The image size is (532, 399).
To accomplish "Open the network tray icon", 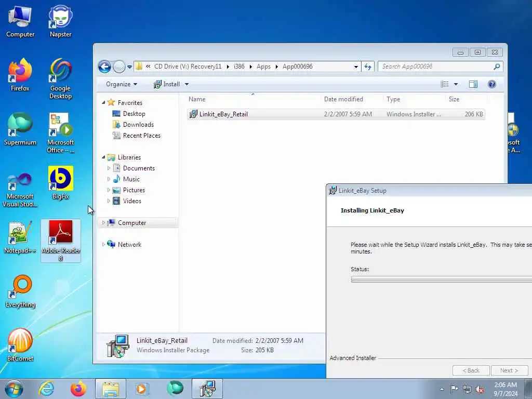I will (x=467, y=390).
